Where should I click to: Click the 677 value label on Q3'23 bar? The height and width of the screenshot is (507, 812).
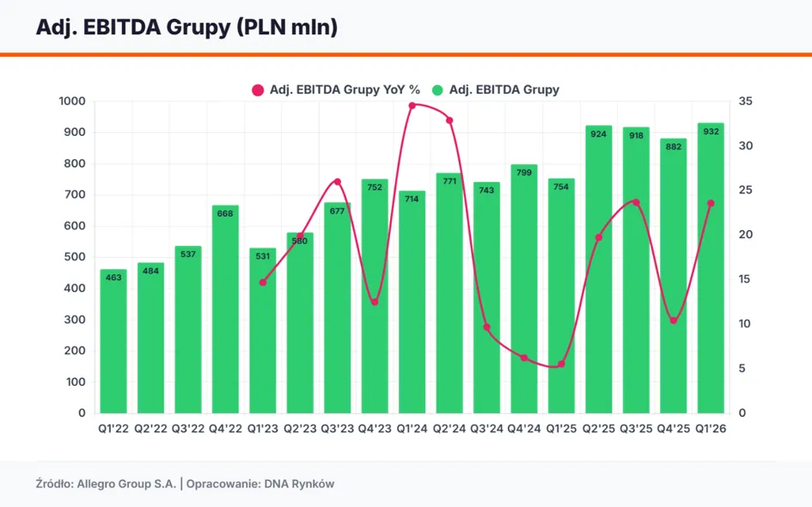coord(337,211)
